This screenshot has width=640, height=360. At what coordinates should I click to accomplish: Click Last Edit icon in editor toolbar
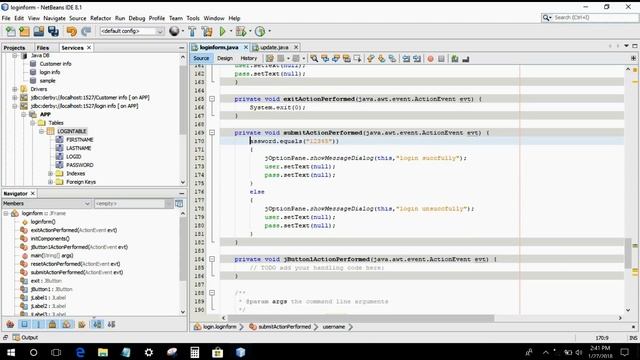[x=269, y=59]
